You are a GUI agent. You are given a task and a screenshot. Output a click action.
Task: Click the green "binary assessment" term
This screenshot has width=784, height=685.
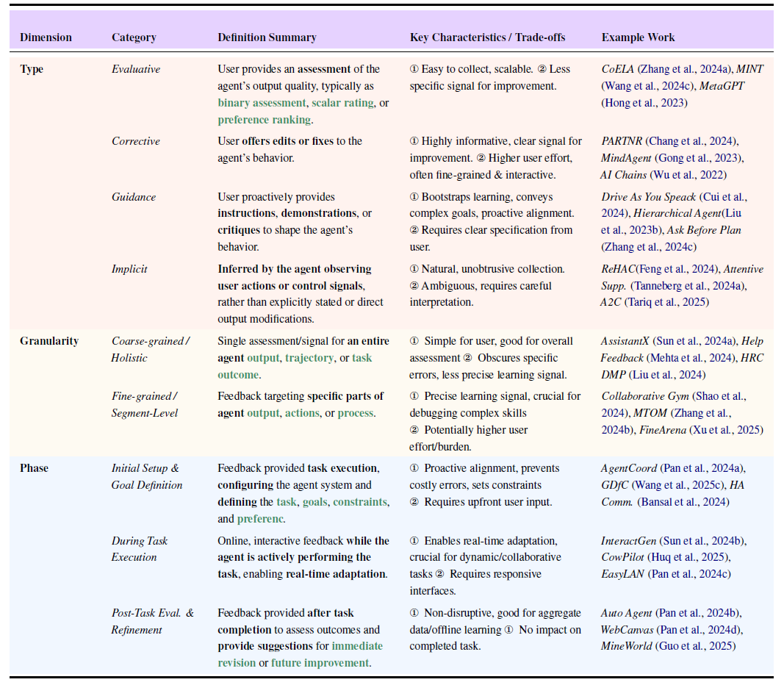pos(261,103)
